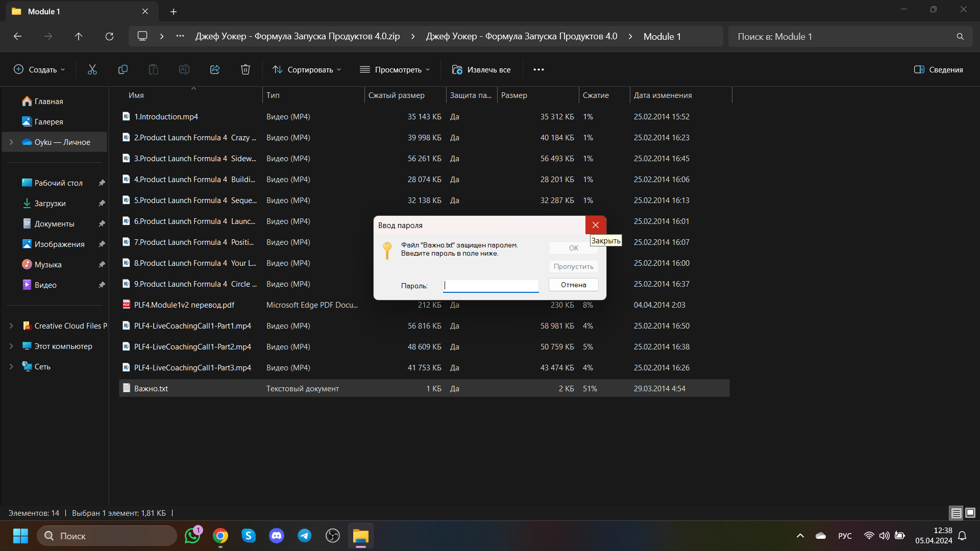Open the notifications bell in taskbar
980x551 pixels.
click(962, 536)
